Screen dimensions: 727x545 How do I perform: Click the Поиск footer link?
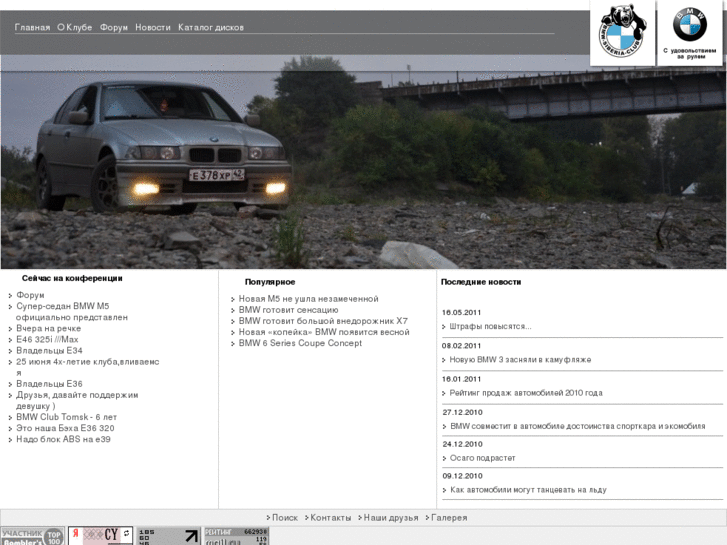[285, 518]
